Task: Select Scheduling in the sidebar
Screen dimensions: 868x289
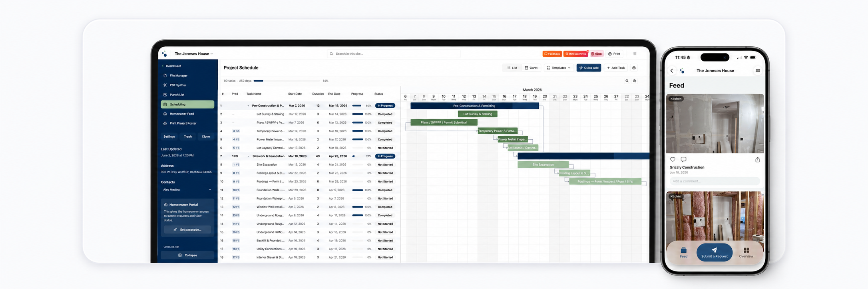Action: [187, 104]
